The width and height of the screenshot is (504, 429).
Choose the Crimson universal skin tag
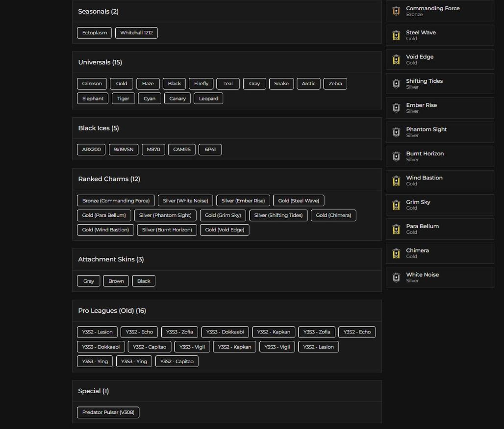92,83
